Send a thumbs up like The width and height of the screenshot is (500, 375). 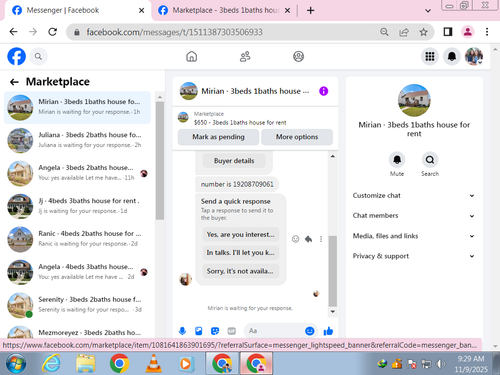coord(328,331)
